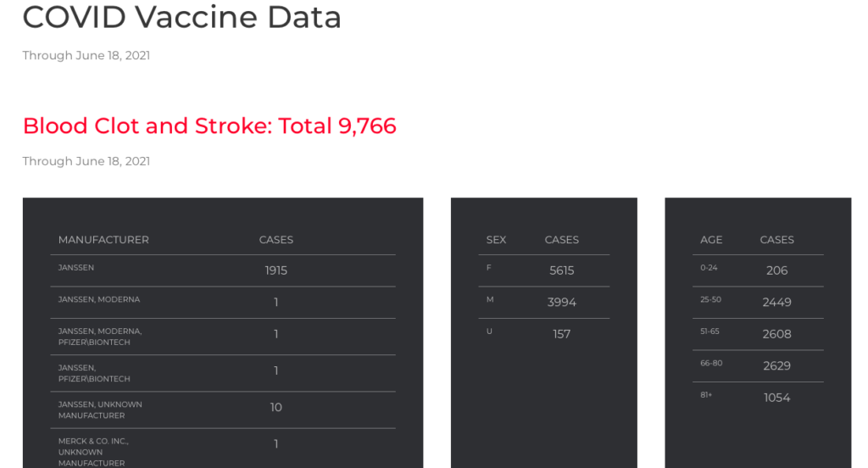The width and height of the screenshot is (868, 468).
Task: Click the COVID Vaccine Data page title
Action: coord(181,17)
